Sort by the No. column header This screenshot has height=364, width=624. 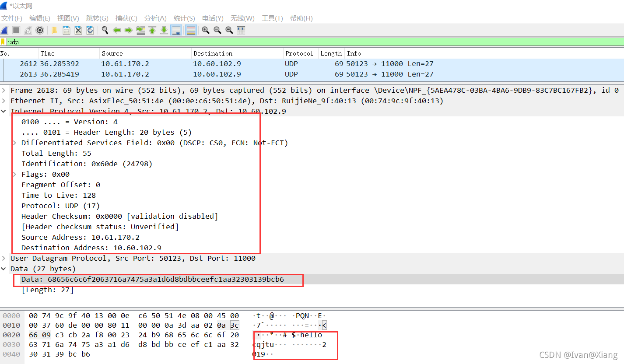pos(19,53)
